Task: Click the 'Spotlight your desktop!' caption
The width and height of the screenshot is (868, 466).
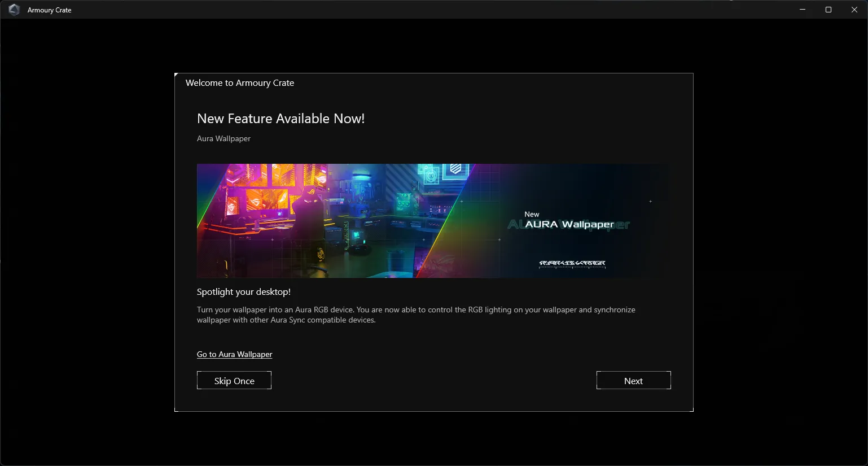Action: click(244, 292)
